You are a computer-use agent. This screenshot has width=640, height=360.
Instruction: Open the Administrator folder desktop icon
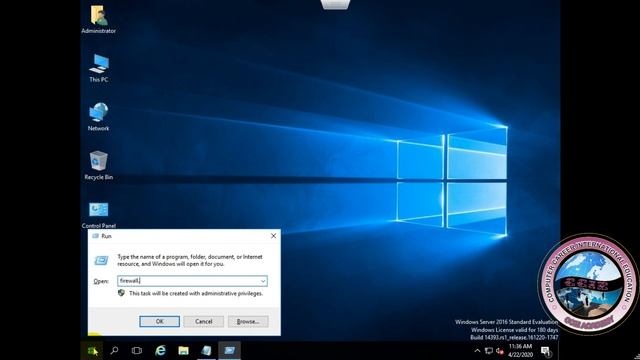[98, 19]
